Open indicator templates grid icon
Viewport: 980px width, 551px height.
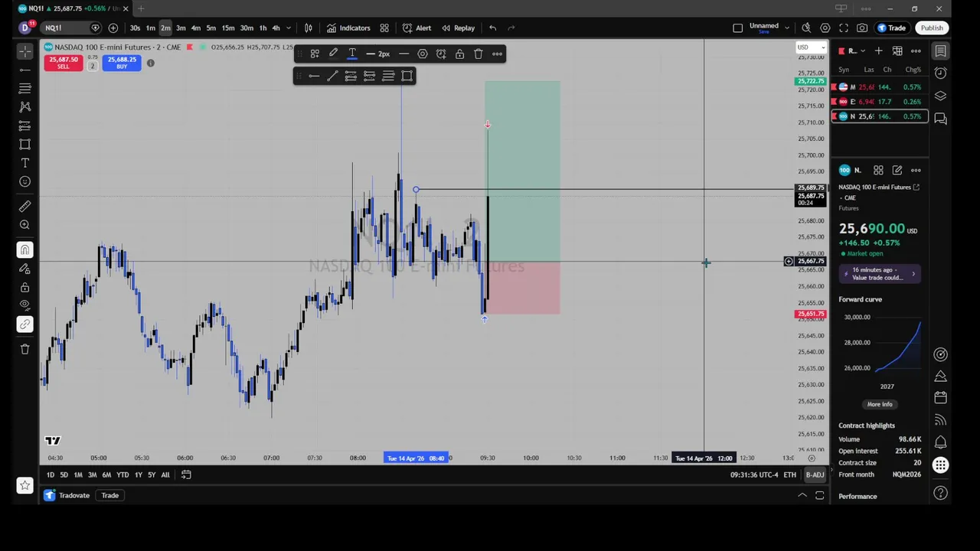click(384, 28)
